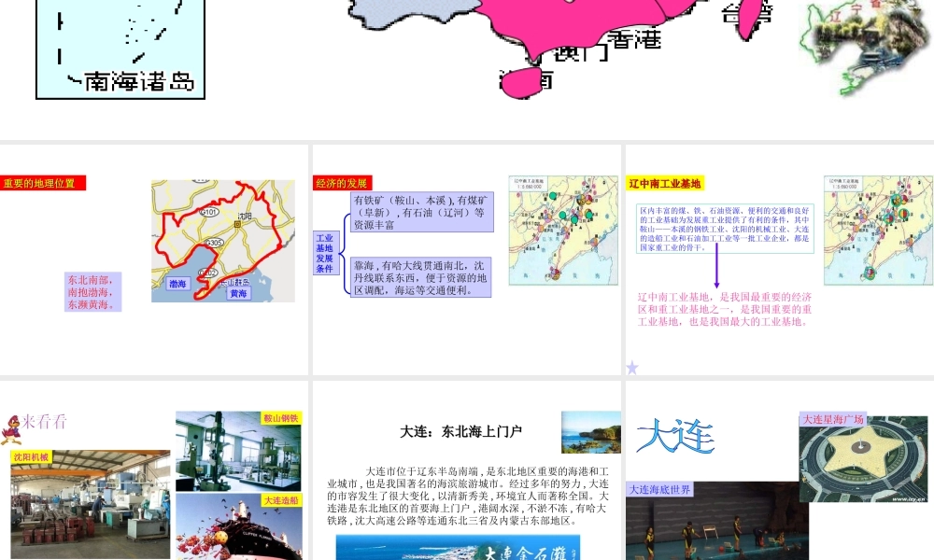Image resolution: width=934 pixels, height=560 pixels.
Task: Click the 大连海底世界 photo label
Action: click(659, 489)
